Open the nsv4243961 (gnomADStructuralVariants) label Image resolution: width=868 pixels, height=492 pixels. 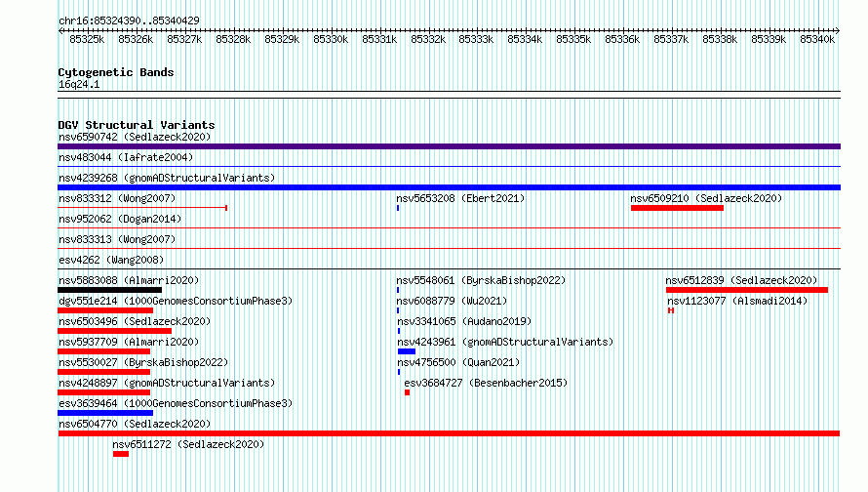505,342
